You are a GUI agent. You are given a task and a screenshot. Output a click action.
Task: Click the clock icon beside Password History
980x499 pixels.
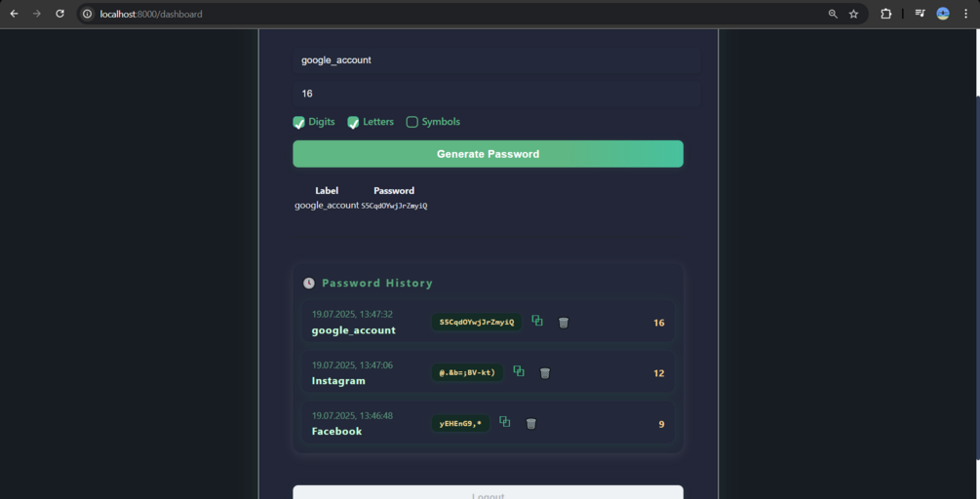click(x=309, y=284)
